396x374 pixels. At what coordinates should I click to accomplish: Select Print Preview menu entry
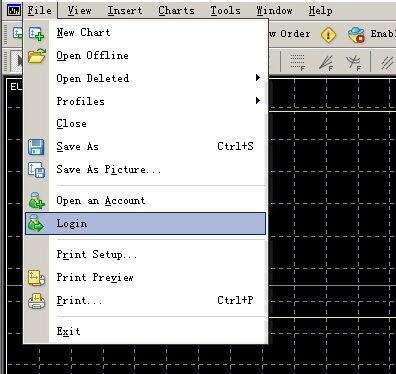click(146, 277)
